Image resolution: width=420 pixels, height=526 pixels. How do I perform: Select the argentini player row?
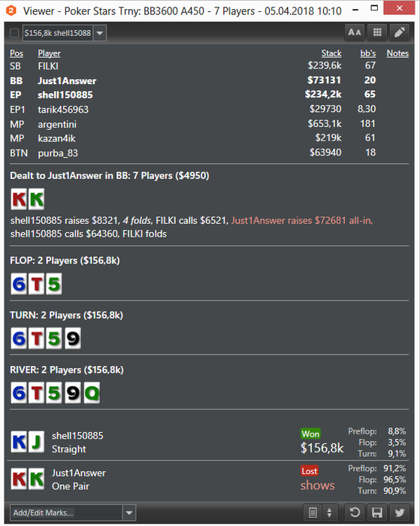tap(210, 124)
